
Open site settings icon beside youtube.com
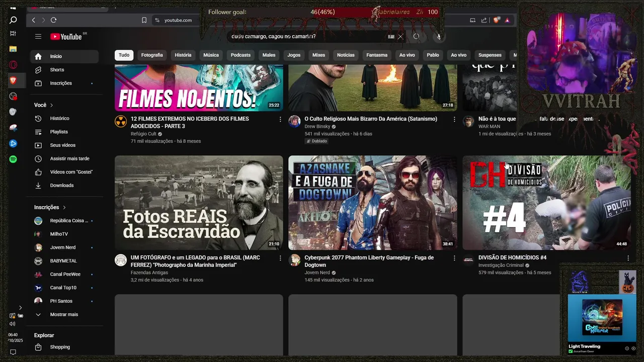tap(157, 20)
